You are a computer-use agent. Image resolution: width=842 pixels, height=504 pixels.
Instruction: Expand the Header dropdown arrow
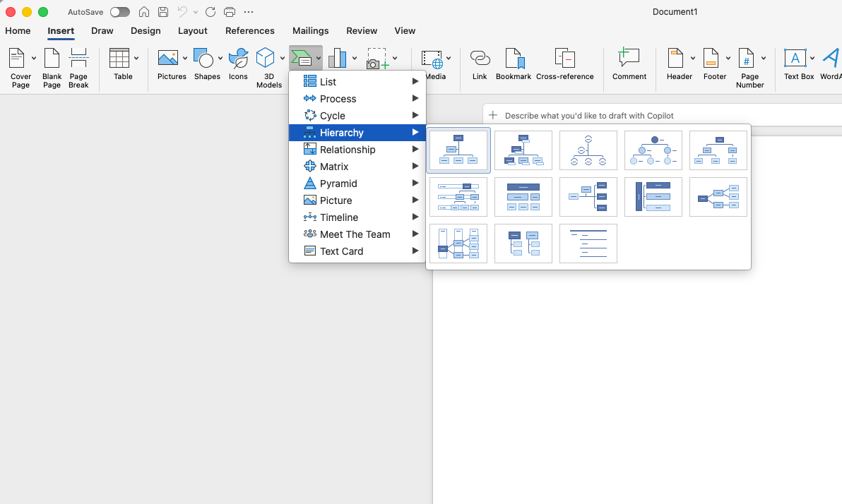(x=693, y=58)
